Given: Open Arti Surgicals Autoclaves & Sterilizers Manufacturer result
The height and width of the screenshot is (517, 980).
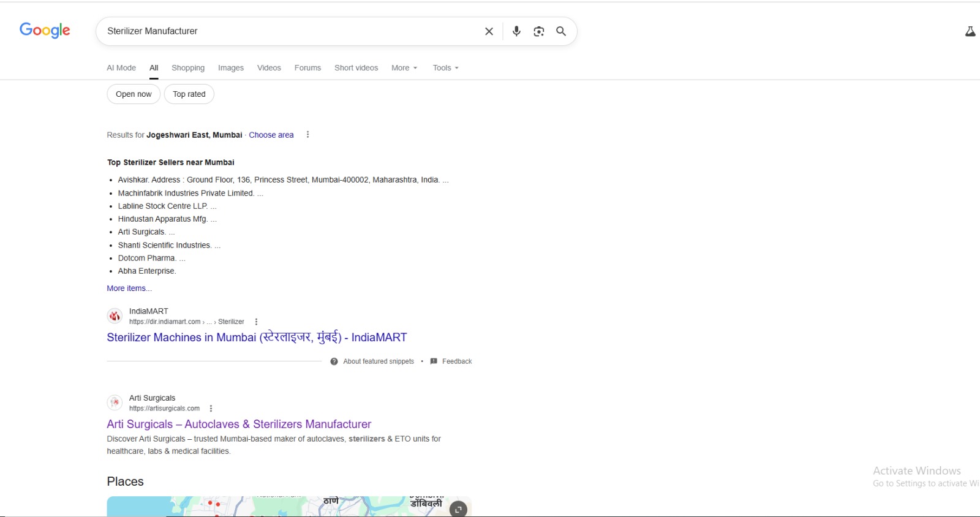Looking at the screenshot, I should click(x=239, y=425).
